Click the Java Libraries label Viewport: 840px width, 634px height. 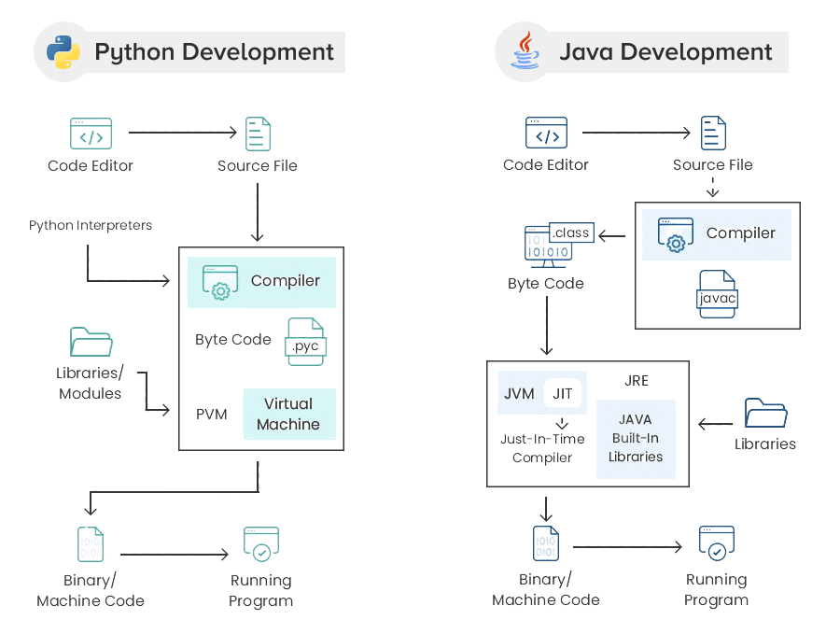tap(765, 444)
